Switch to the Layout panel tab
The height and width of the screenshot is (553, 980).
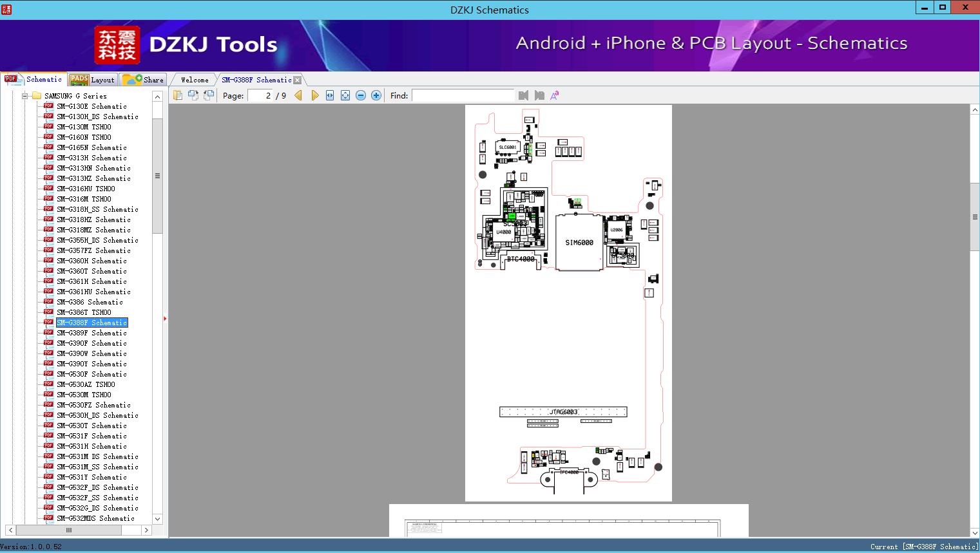[92, 80]
